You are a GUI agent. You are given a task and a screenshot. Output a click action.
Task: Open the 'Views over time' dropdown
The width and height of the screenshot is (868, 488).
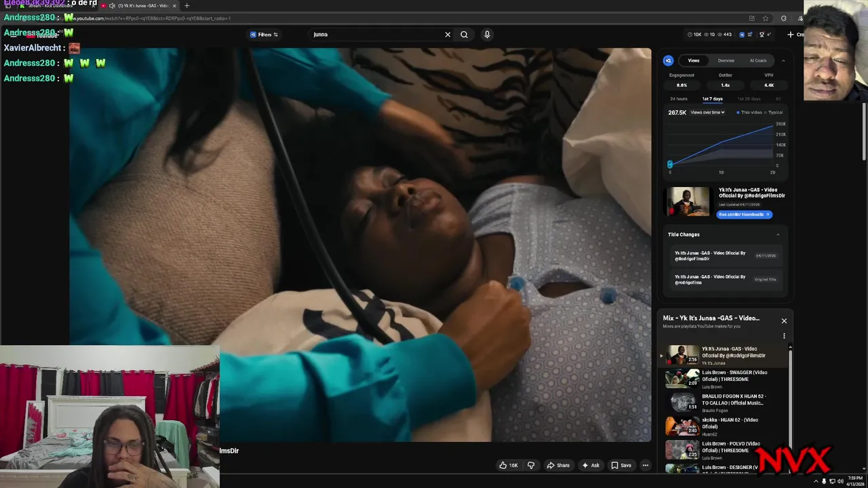707,113
